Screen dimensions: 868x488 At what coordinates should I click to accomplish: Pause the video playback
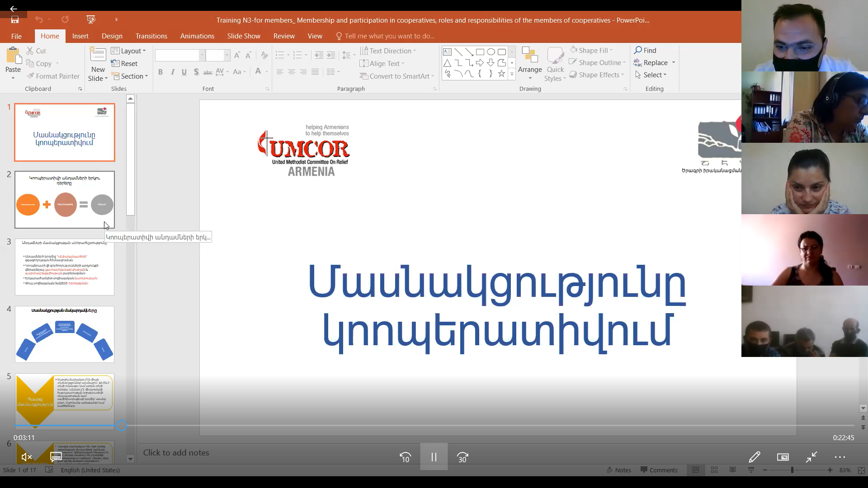[x=434, y=457]
